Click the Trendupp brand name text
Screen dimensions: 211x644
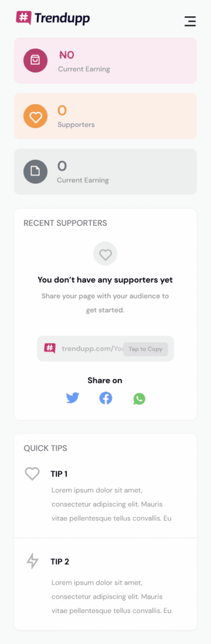click(62, 18)
